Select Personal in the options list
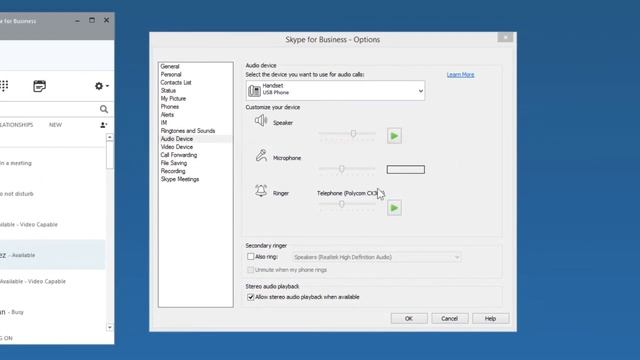 171,75
